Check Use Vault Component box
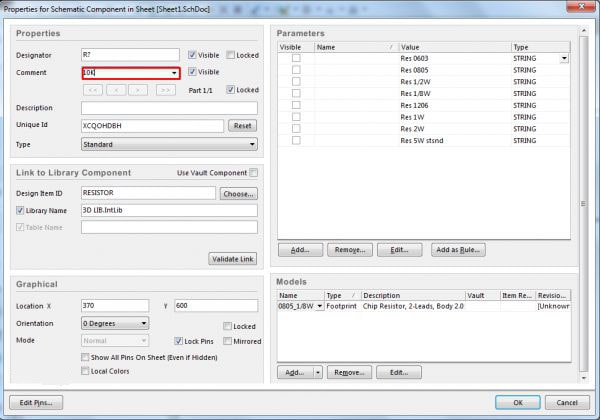This screenshot has height=420, width=600. pos(253,173)
